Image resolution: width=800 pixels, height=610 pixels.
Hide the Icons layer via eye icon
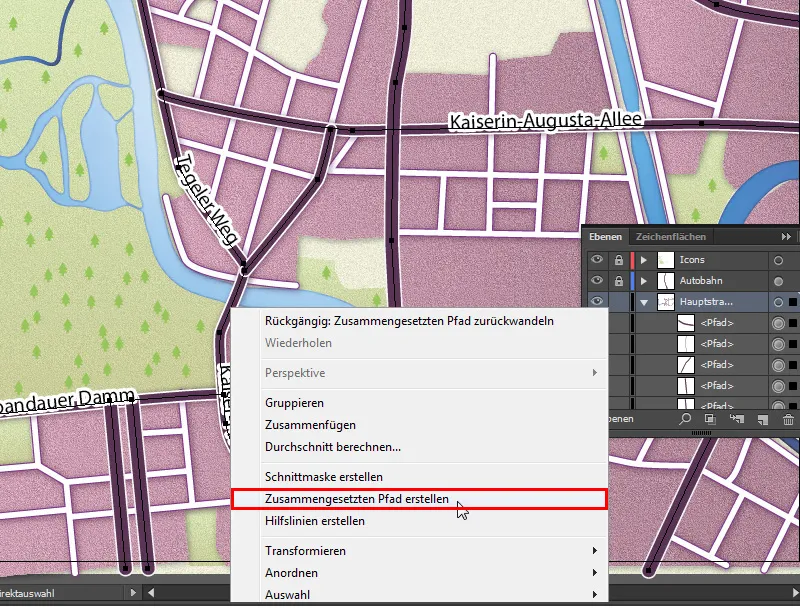tap(596, 260)
